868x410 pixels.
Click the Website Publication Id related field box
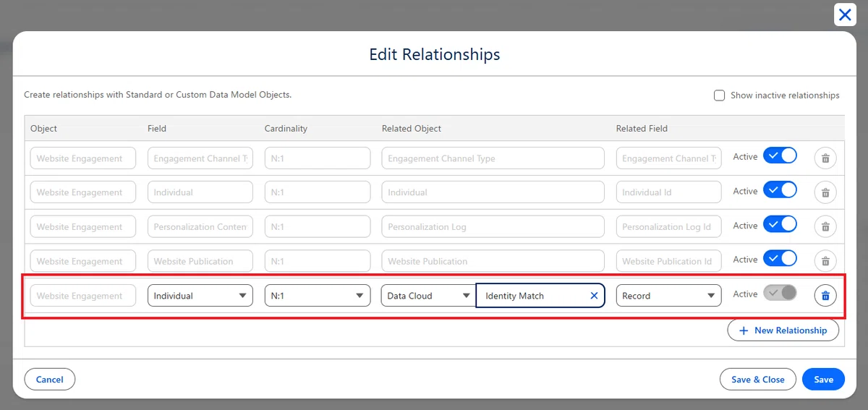point(669,261)
